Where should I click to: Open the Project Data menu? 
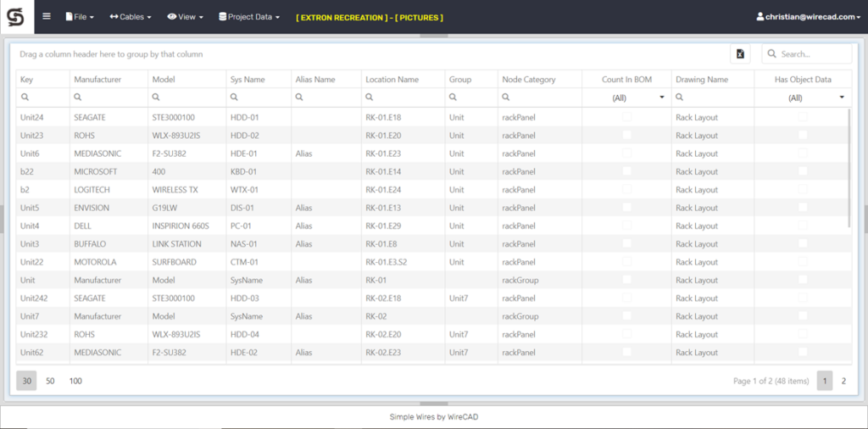[x=249, y=17]
